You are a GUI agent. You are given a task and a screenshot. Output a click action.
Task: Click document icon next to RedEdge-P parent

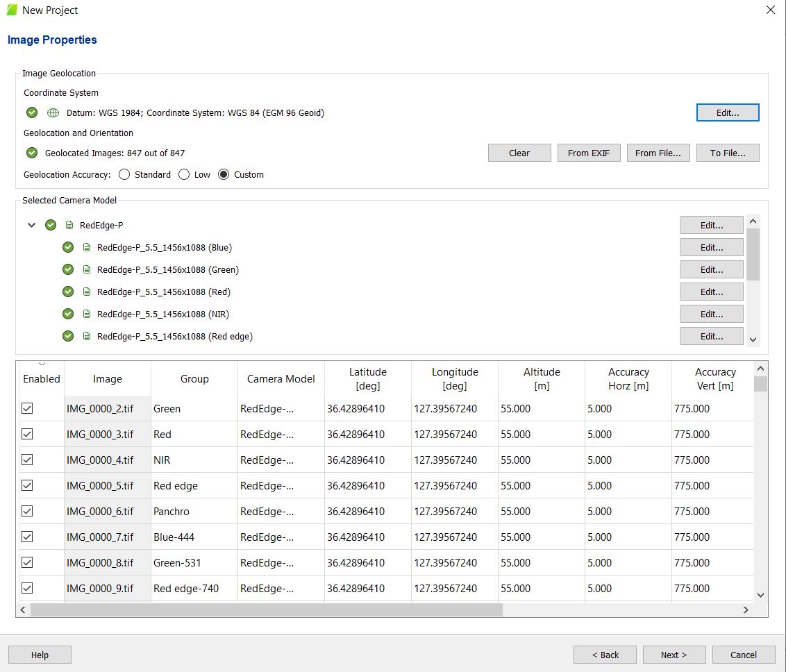pyautogui.click(x=69, y=225)
